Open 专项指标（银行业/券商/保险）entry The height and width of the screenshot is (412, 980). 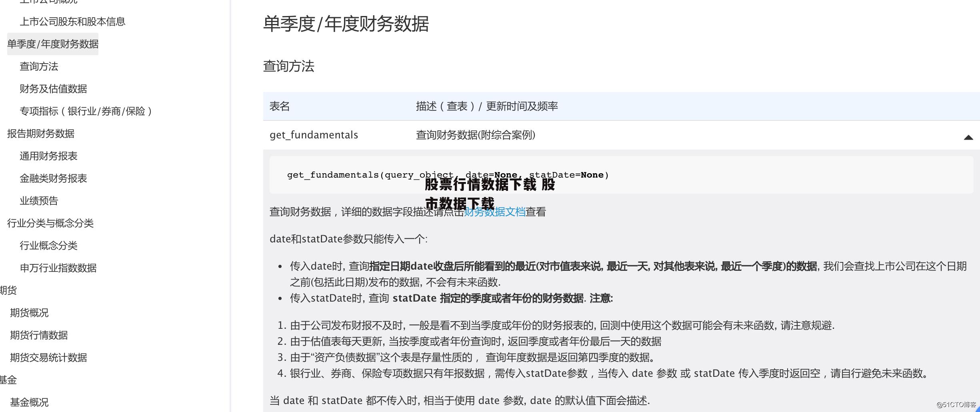pyautogui.click(x=86, y=111)
